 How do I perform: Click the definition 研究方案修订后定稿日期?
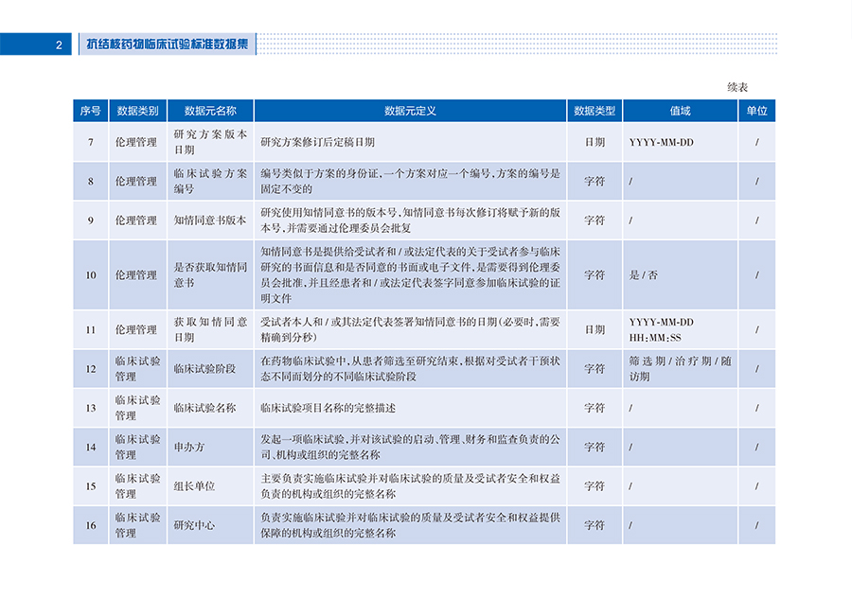[317, 142]
